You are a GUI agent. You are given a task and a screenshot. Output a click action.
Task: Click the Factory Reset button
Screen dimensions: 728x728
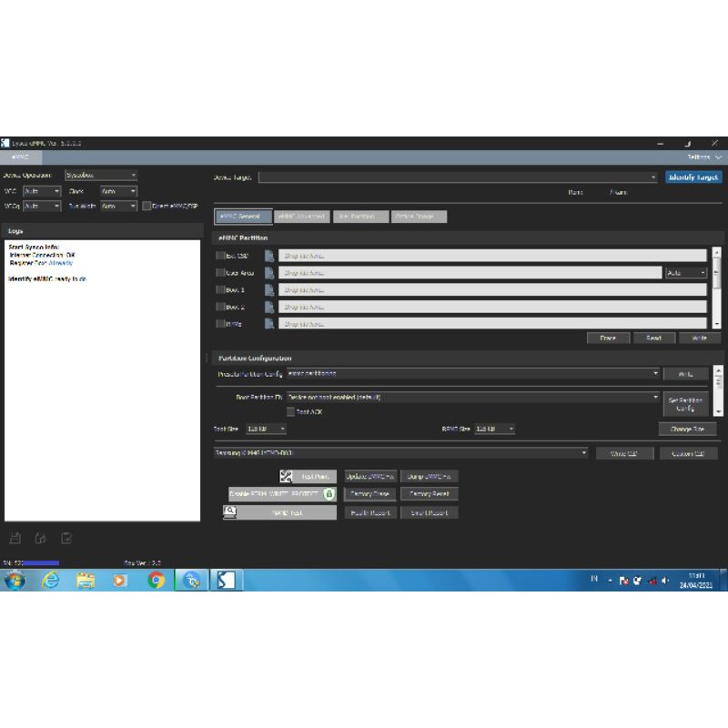tap(429, 494)
